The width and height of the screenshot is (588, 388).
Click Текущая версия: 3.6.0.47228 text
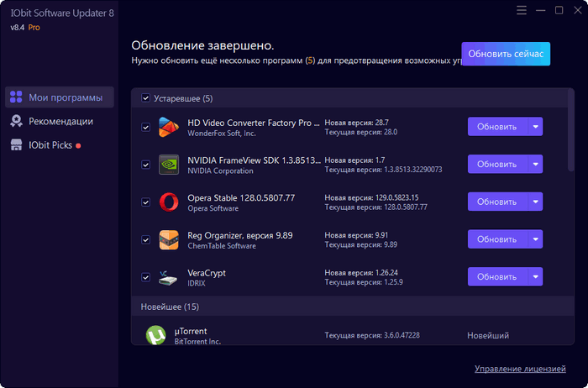pyautogui.click(x=372, y=335)
